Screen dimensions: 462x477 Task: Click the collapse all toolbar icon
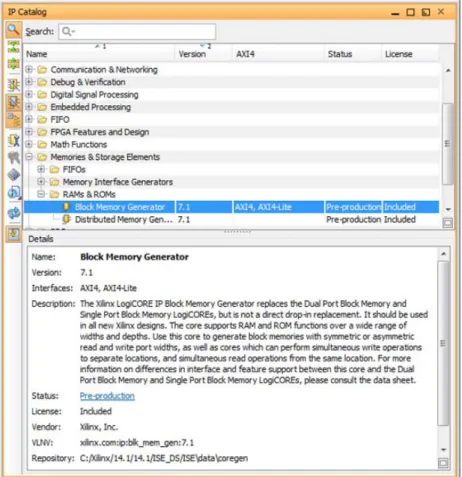[13, 46]
